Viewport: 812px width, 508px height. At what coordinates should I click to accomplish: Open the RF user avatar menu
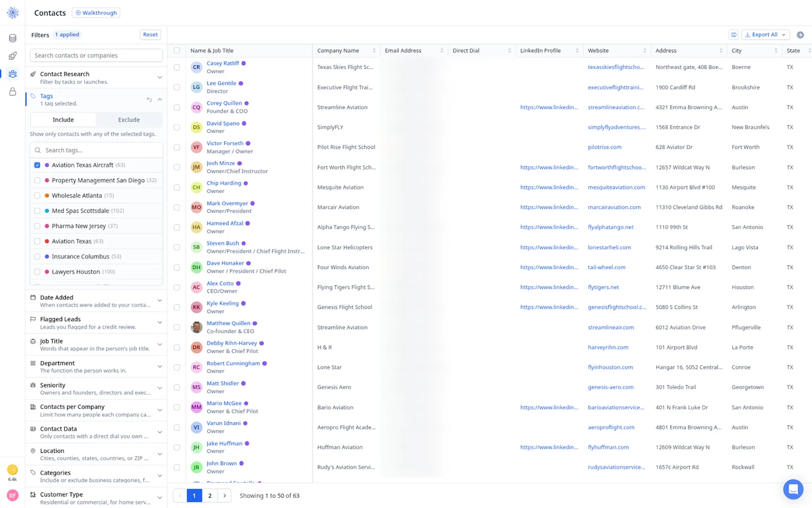13,495
